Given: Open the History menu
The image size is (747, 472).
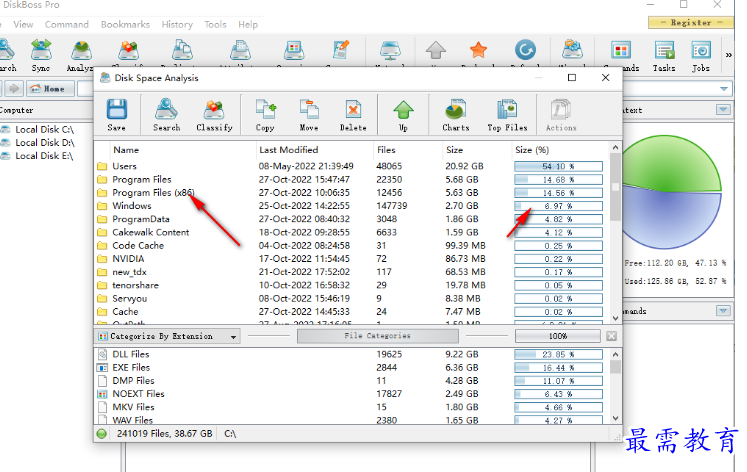Looking at the screenshot, I should 177,24.
